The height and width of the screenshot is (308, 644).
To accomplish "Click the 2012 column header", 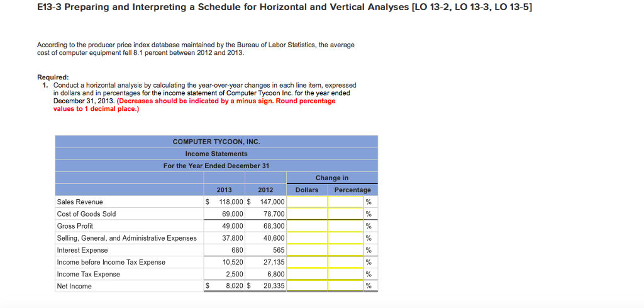I will [x=266, y=190].
